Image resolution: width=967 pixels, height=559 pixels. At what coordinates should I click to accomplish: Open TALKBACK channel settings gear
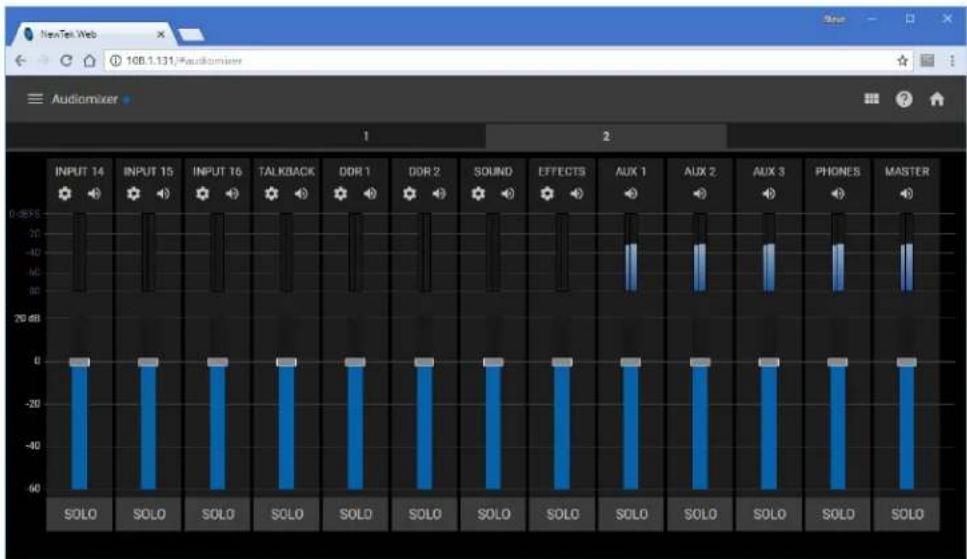(x=271, y=194)
